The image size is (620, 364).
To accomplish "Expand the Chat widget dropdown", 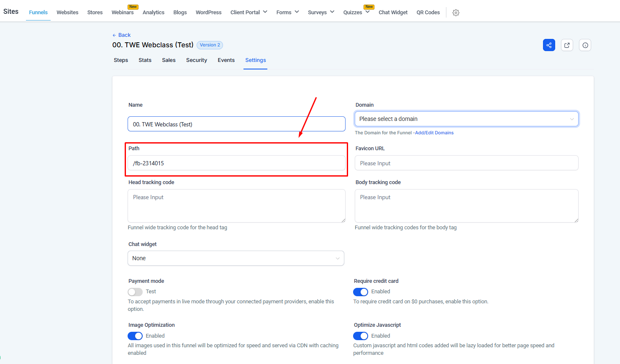I will coord(236,258).
